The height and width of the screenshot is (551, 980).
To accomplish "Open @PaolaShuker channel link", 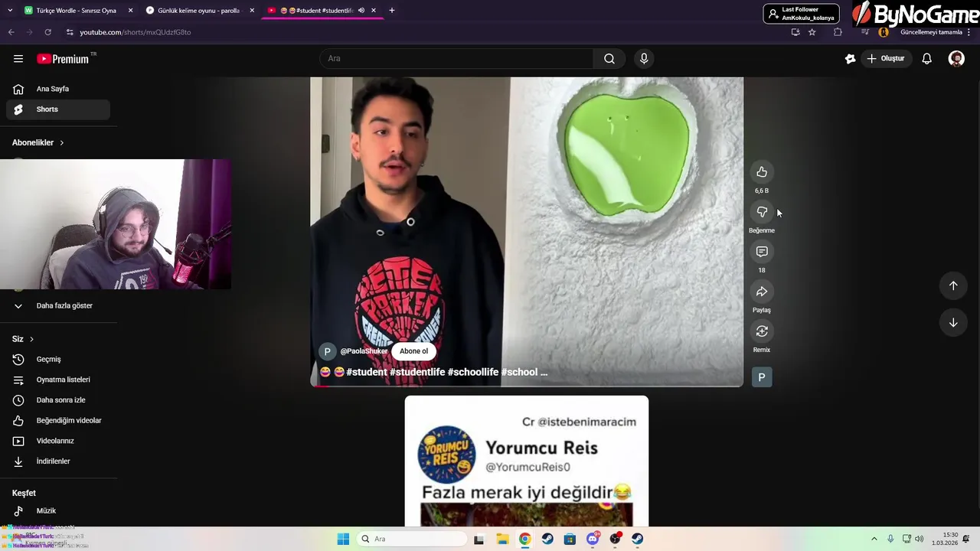I will point(364,351).
